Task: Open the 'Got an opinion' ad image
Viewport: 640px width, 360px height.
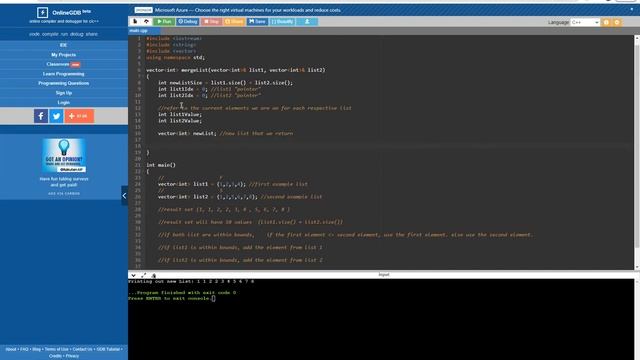Action: 64,155
